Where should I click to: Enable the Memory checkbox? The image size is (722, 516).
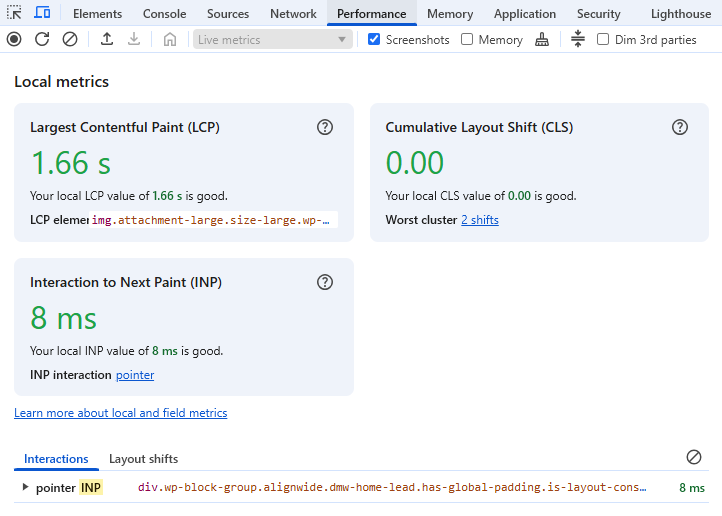[x=467, y=40]
